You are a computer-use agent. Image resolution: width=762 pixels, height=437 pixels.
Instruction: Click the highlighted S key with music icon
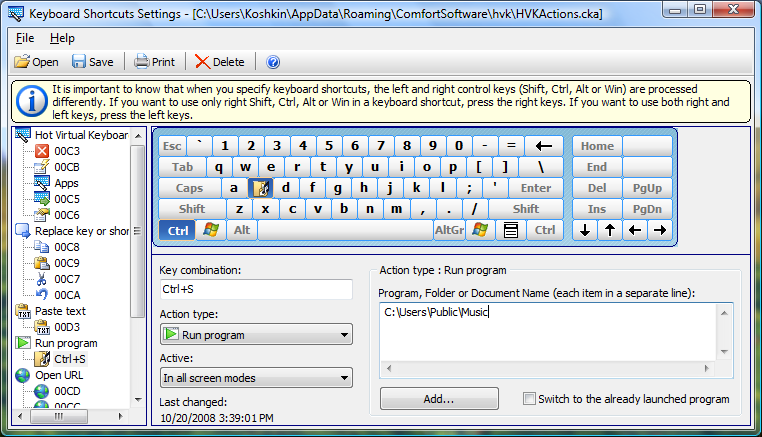coord(260,188)
